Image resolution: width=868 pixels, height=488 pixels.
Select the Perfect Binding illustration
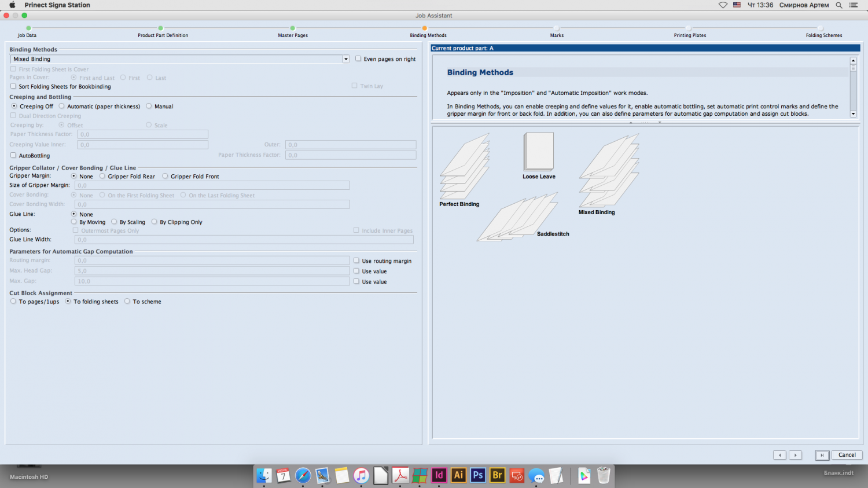[465, 166]
